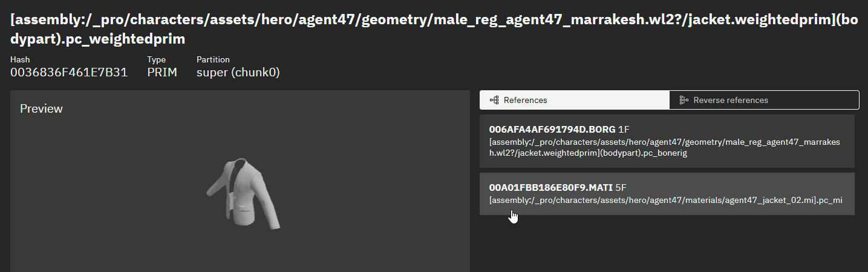
Task: Click the assembly path title heading
Action: point(434,30)
